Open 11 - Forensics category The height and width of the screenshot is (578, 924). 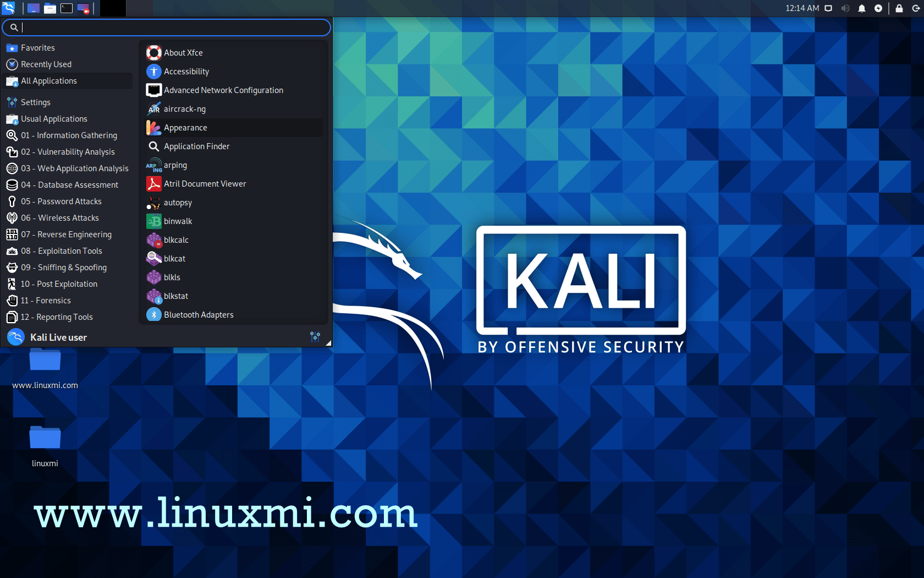point(68,301)
